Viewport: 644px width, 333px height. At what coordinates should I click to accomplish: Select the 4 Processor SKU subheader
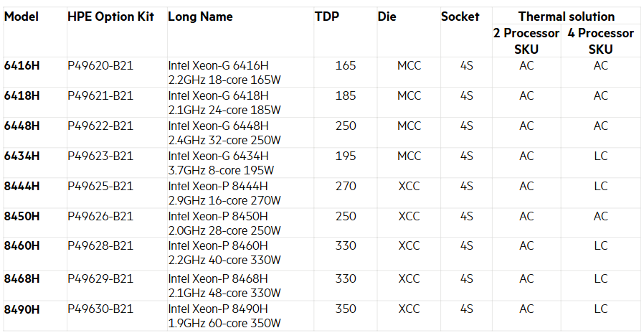(x=600, y=41)
